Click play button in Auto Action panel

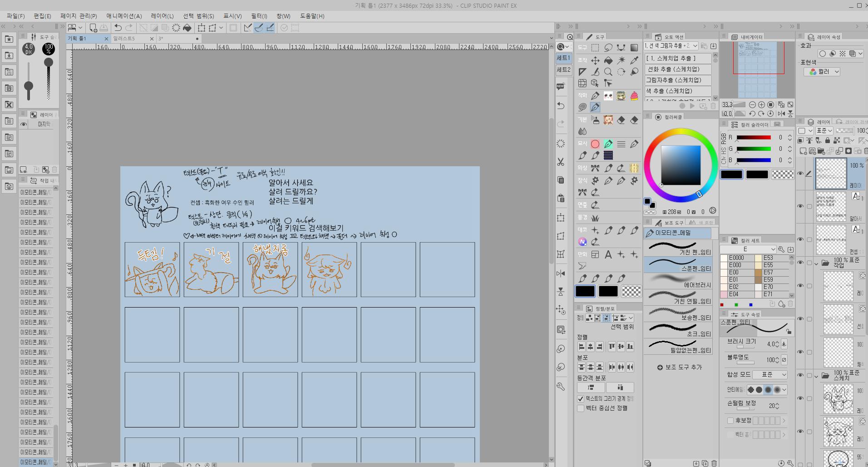coord(692,106)
